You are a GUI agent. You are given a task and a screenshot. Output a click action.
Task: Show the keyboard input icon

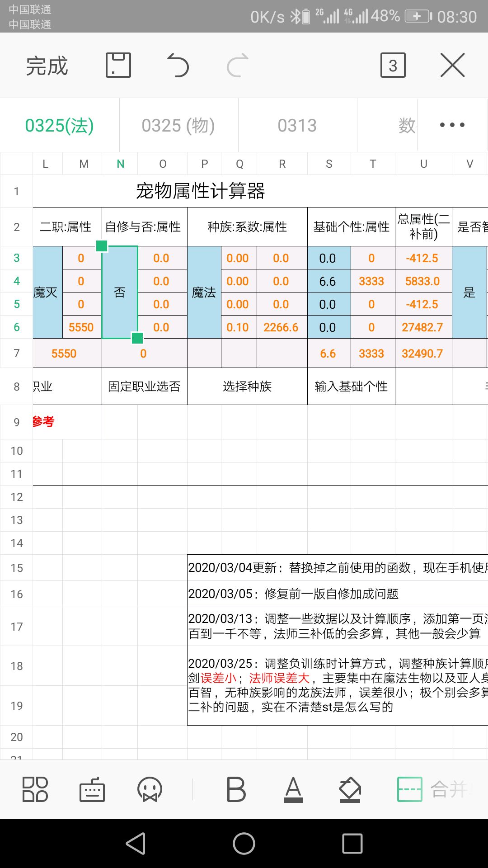pos(92,789)
